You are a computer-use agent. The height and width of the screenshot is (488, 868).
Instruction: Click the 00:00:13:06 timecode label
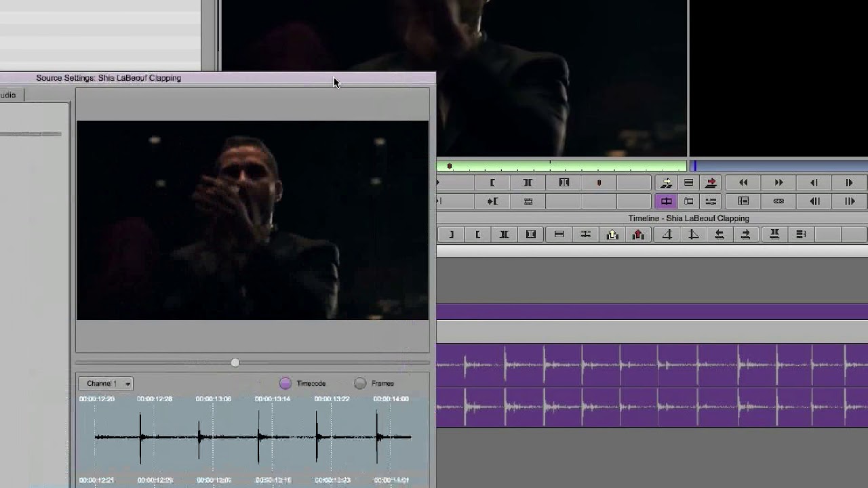coord(214,399)
